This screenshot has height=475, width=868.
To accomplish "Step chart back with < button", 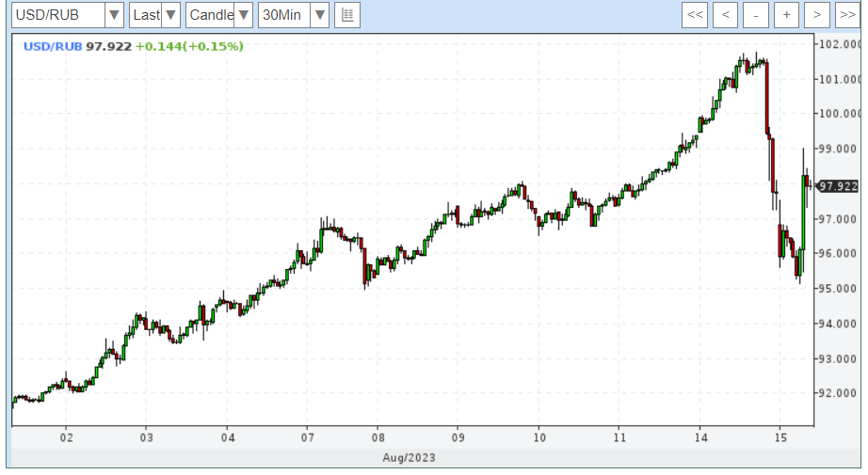I will 725,15.
